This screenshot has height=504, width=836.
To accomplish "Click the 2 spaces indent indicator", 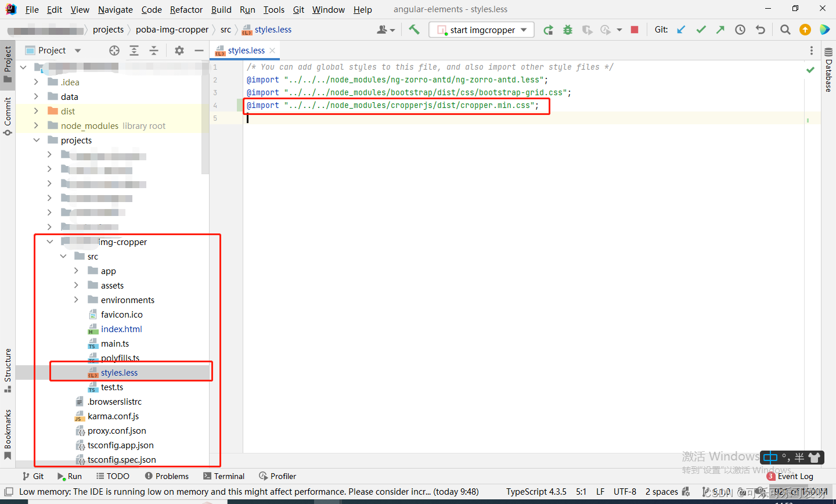I will [662, 492].
